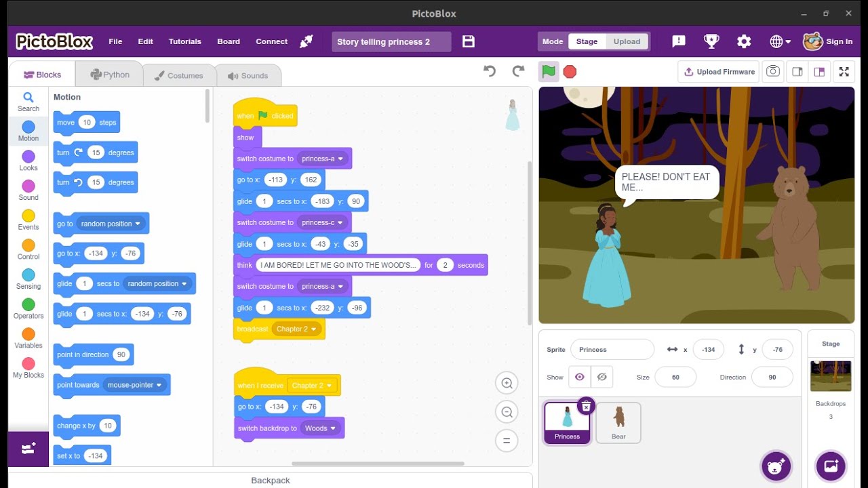Click Upload Firmware button

click(719, 72)
